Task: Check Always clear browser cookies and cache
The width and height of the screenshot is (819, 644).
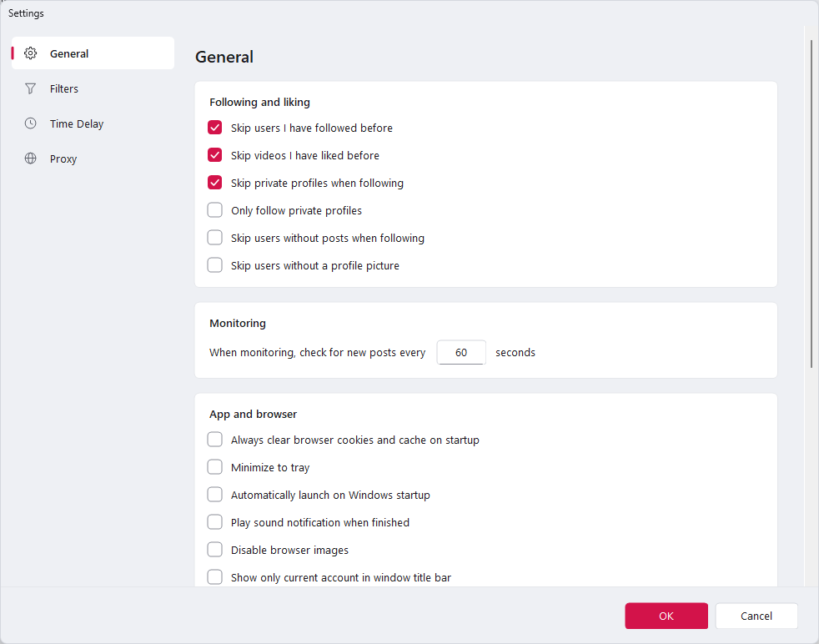Action: pyautogui.click(x=214, y=440)
